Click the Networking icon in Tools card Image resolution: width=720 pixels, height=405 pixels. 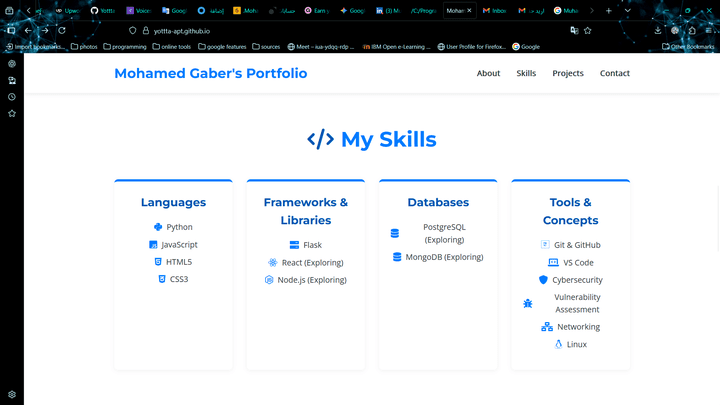(547, 327)
